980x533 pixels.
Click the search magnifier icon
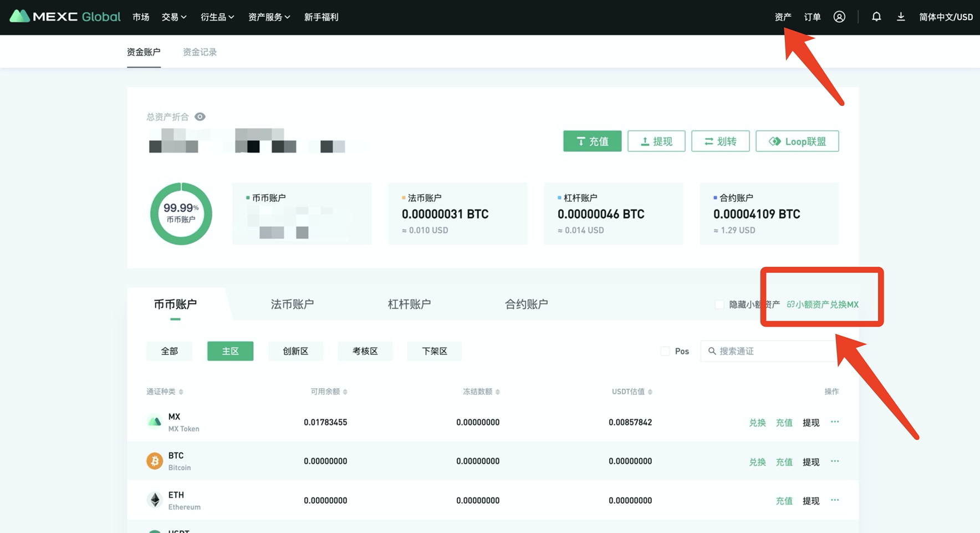[x=712, y=351]
